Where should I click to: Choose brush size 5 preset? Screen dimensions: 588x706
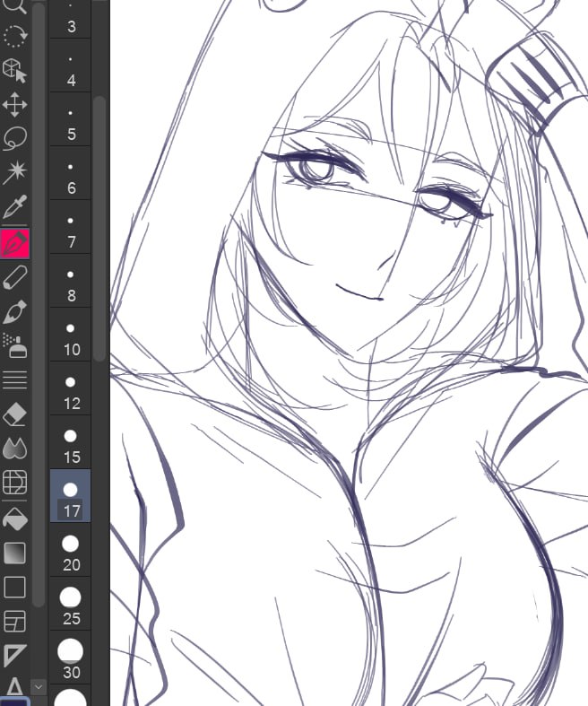tap(70, 119)
